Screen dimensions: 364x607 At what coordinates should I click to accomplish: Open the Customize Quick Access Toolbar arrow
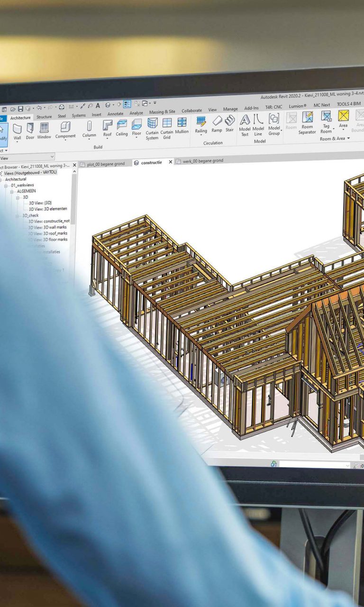click(x=155, y=102)
